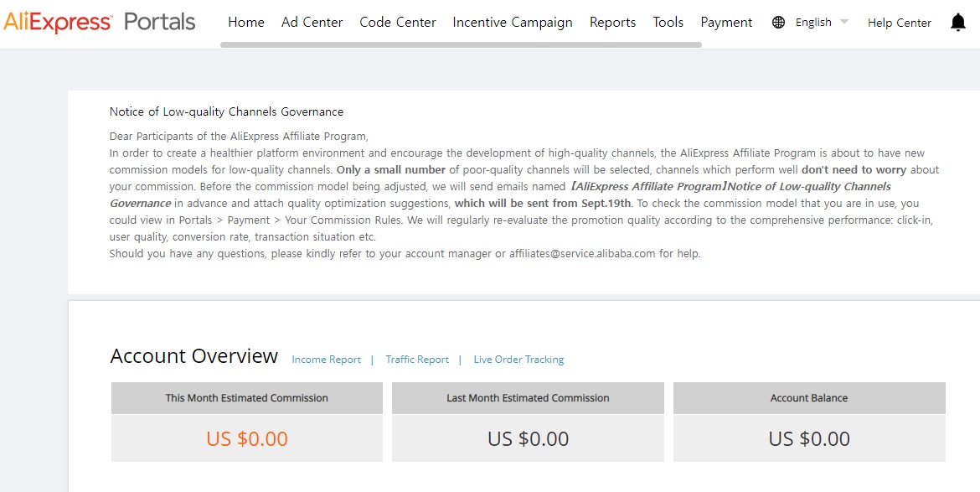
Task: Expand the English language dropdown arrow
Action: [843, 22]
